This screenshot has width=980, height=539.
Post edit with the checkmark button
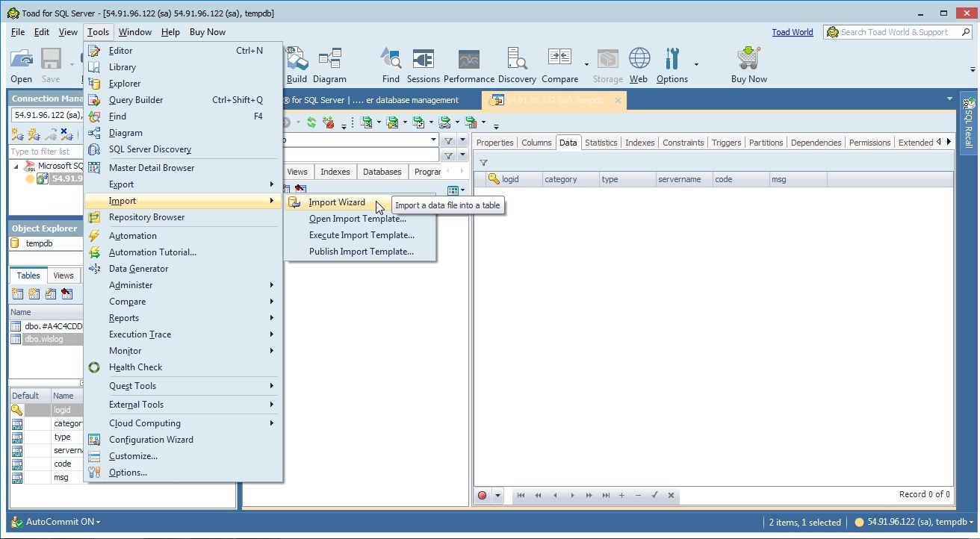tap(654, 495)
